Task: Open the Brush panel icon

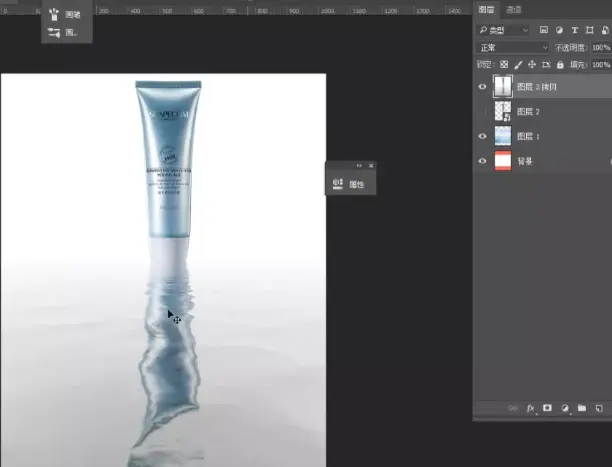Action: click(54, 14)
